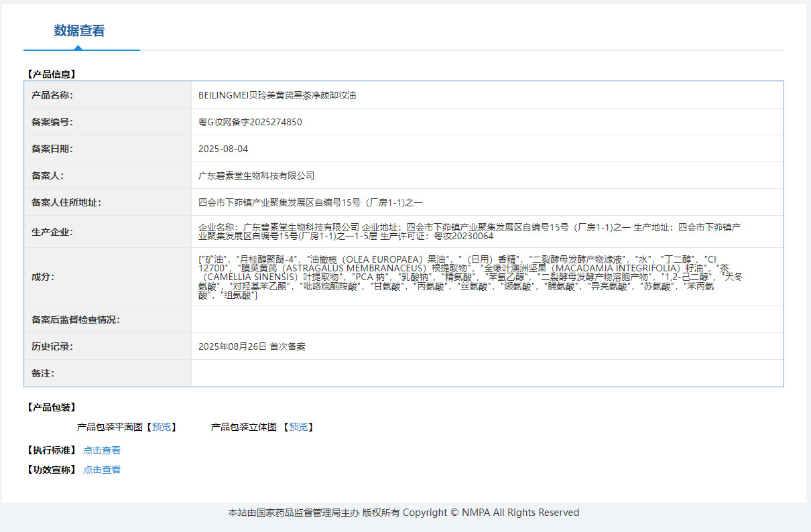This screenshot has height=532, width=811.
Task: Click the 备案日期 value 2025-08-04
Action: point(223,149)
